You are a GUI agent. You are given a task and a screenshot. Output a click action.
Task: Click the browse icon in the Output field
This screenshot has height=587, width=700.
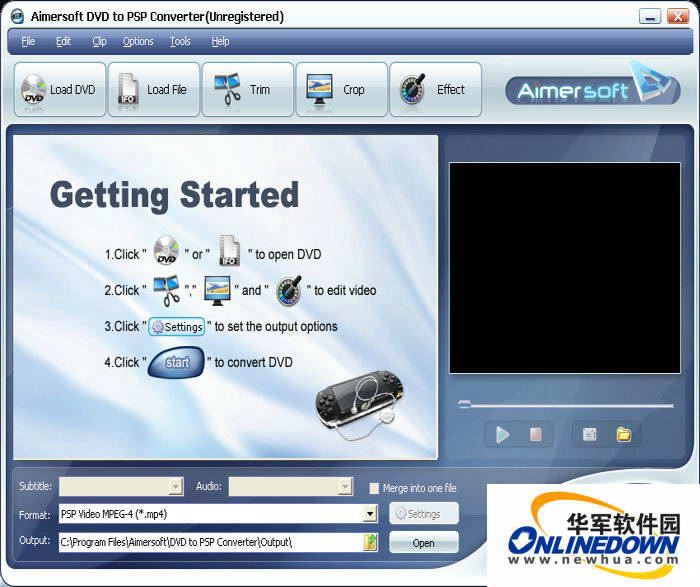coord(371,542)
